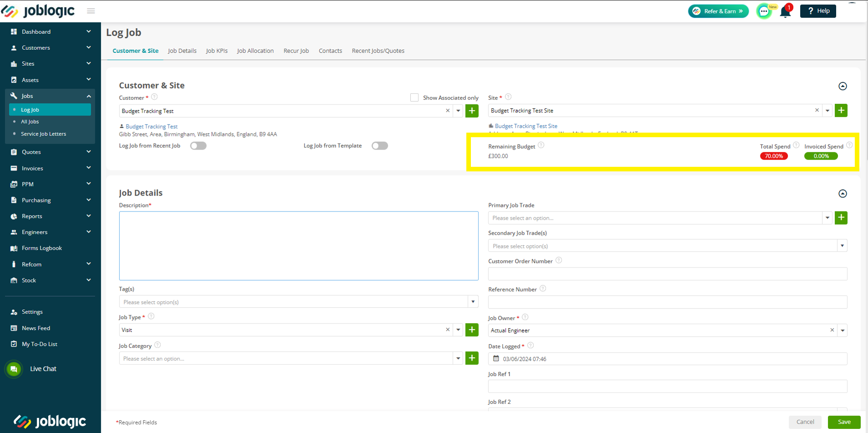Screen dimensions: 868x433
Task: Add a new site with the plus button
Action: pos(841,110)
